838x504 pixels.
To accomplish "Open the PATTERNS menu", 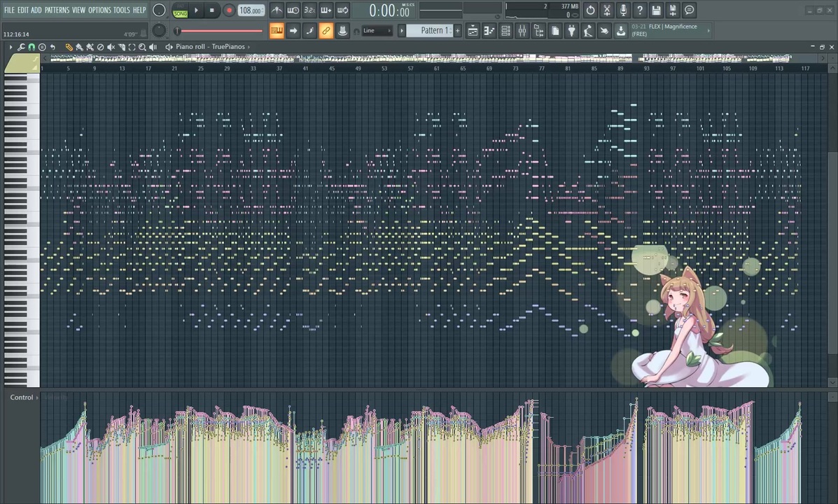I will [x=57, y=10].
